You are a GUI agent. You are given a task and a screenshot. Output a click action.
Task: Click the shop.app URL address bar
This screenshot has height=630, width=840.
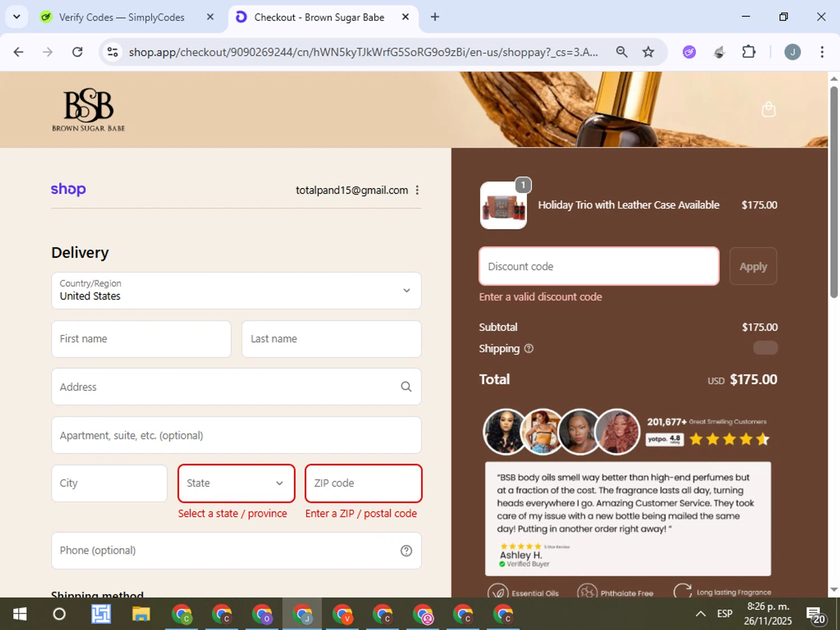click(363, 52)
